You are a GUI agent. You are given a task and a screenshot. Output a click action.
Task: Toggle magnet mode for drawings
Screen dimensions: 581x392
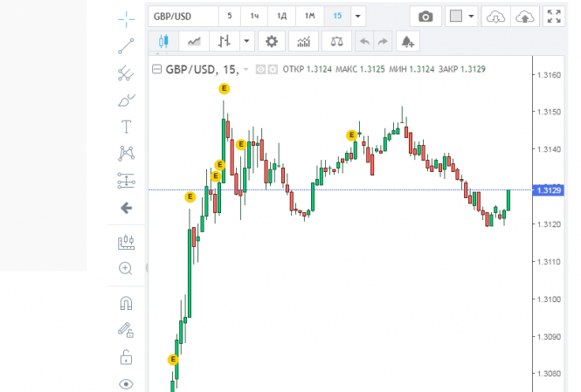[126, 303]
